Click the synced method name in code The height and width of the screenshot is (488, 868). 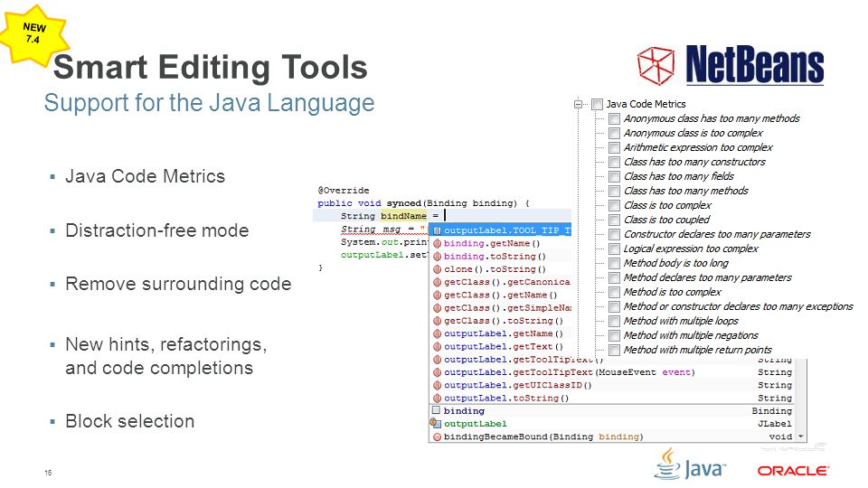403,203
